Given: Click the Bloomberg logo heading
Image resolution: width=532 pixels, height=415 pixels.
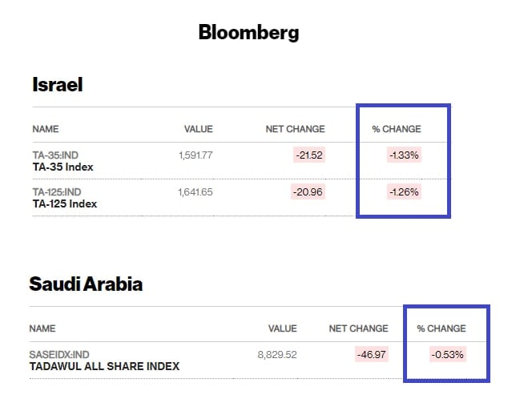Looking at the screenshot, I should coord(248,33).
